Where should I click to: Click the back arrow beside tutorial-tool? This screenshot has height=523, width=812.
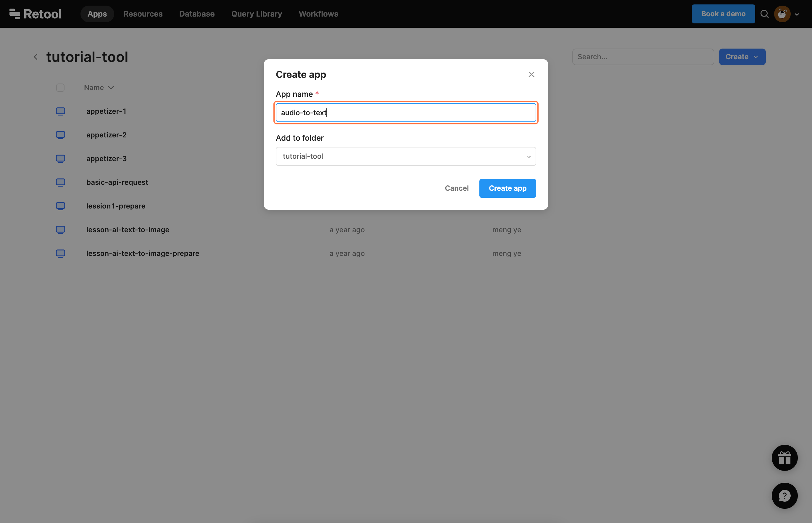click(x=36, y=57)
